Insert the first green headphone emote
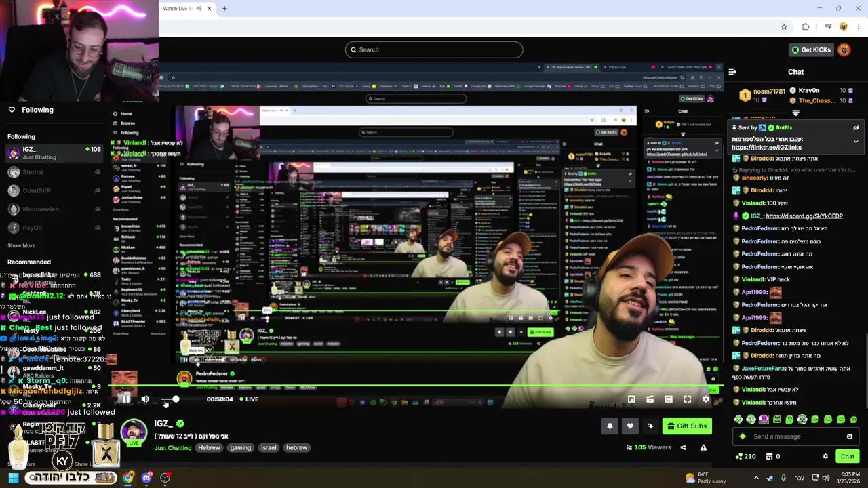Image resolution: width=868 pixels, height=488 pixels. point(738,420)
